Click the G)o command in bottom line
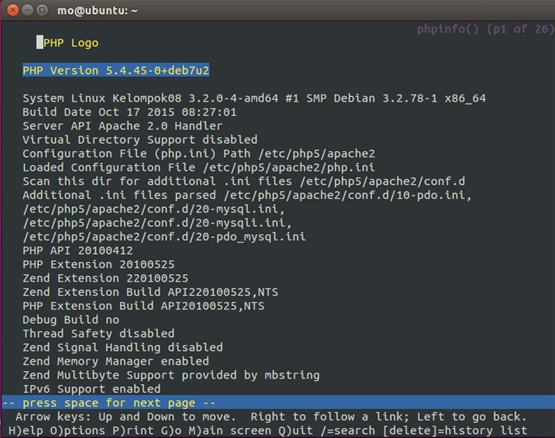This screenshot has width=555, height=438. click(171, 431)
